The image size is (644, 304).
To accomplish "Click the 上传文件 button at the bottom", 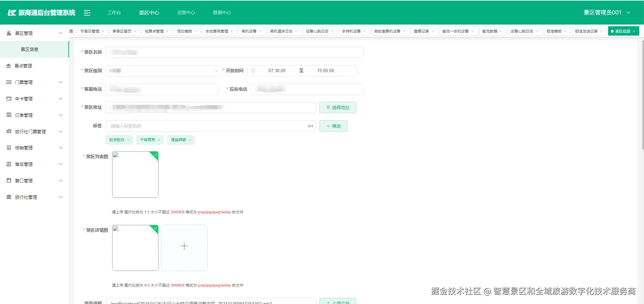I will (338, 302).
